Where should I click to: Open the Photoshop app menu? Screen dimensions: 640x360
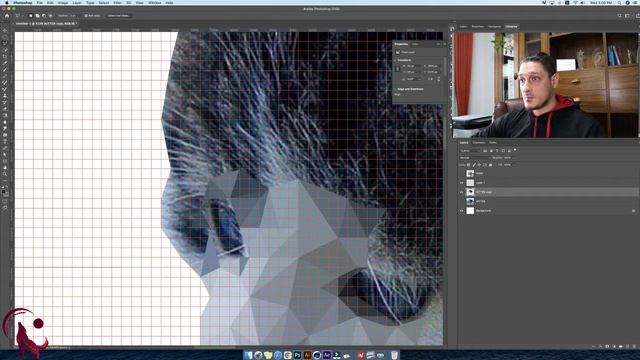pyautogui.click(x=22, y=3)
